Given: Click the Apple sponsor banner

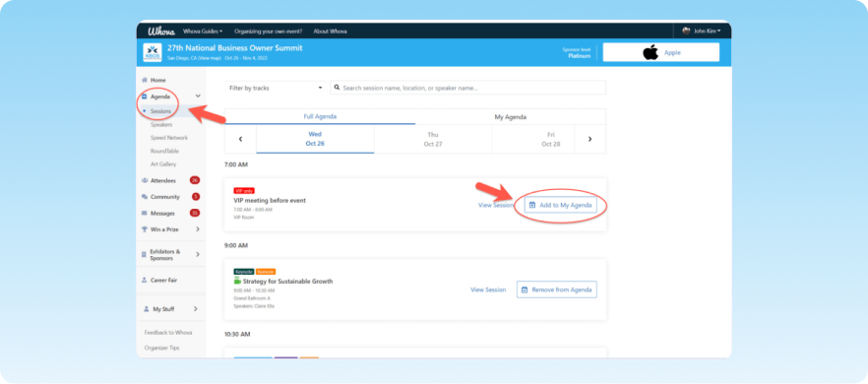Looking at the screenshot, I should click(x=661, y=52).
